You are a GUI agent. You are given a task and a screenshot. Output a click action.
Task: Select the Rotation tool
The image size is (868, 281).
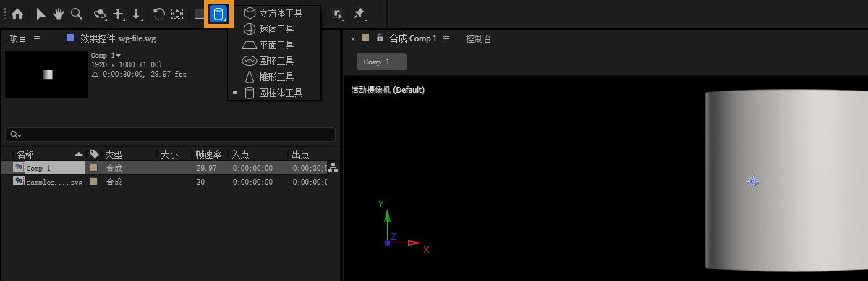[159, 14]
